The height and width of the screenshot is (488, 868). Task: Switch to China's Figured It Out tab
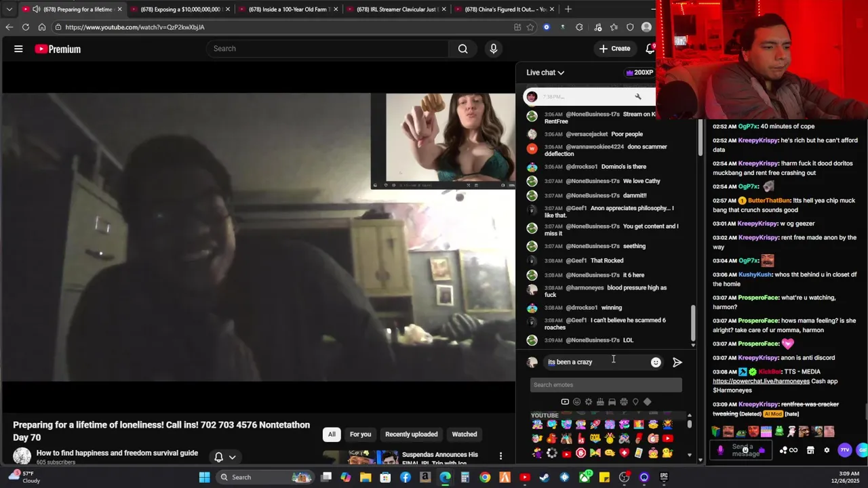pos(504,9)
